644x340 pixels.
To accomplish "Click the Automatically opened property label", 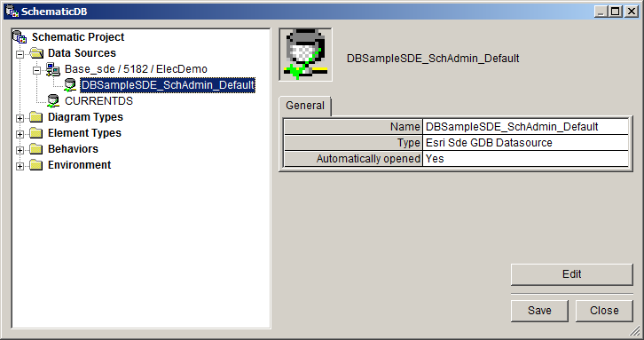I will tap(353, 159).
